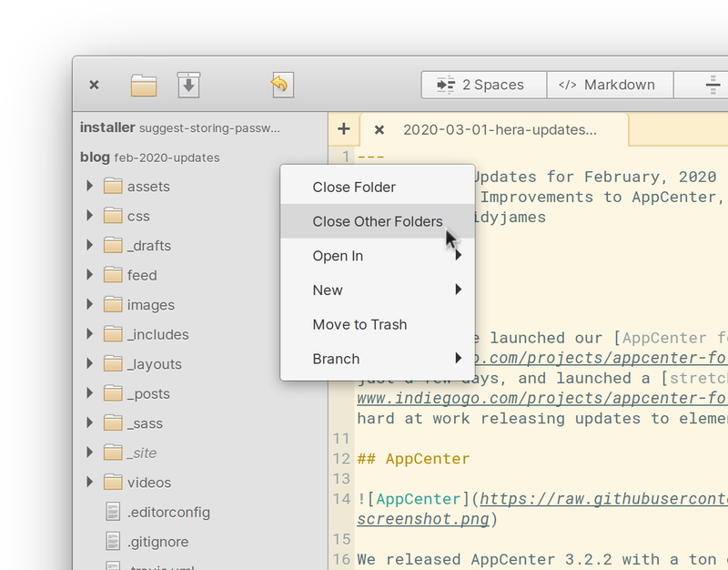Click the open folder toolbar icon
The image size is (728, 570).
tap(144, 85)
